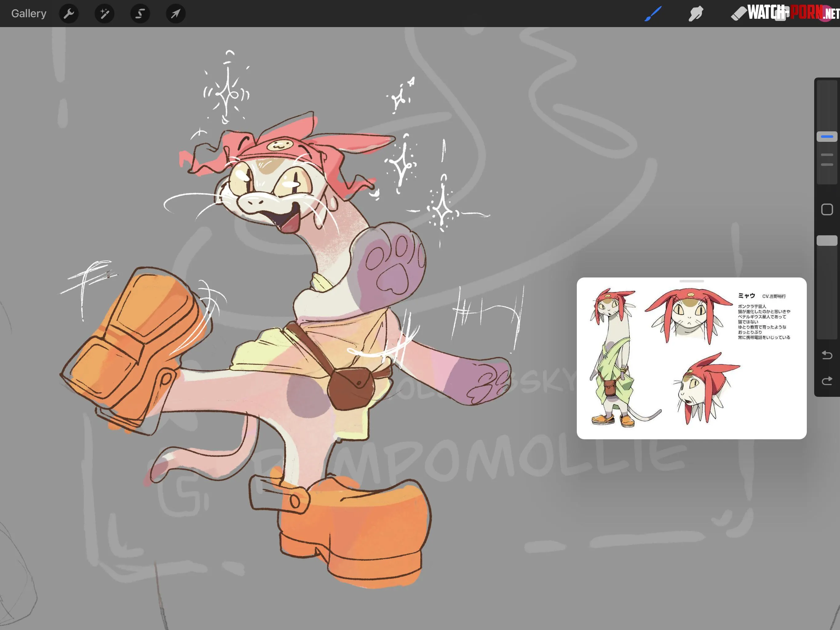
Task: Activate the Transform arrow tool
Action: [176, 14]
